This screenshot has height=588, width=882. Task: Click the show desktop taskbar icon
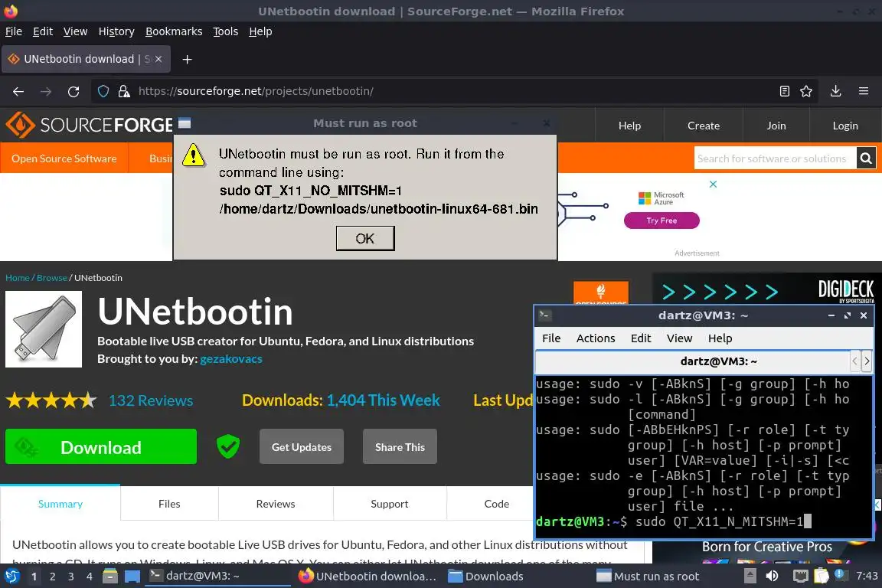[132, 576]
